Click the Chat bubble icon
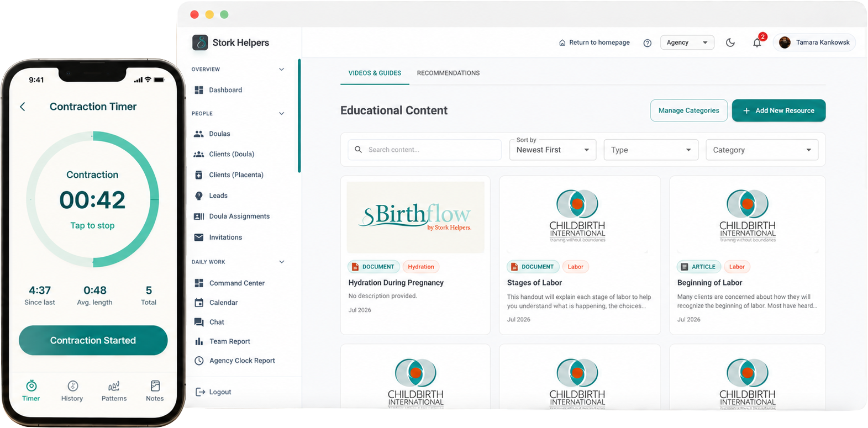 pos(199,322)
